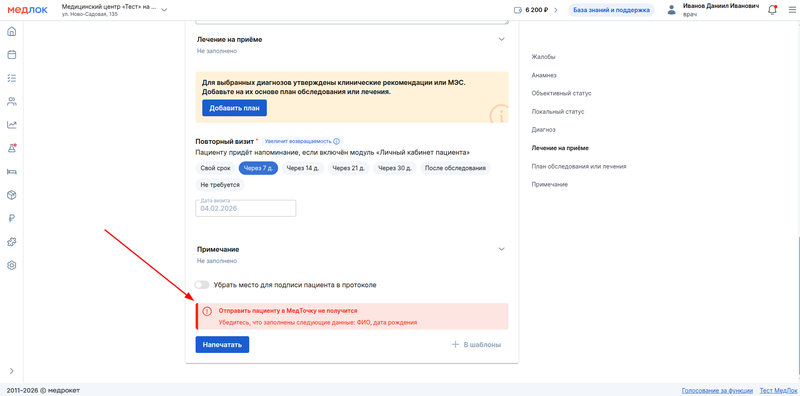Select После обследования option
The height and width of the screenshot is (396, 800).
point(455,168)
